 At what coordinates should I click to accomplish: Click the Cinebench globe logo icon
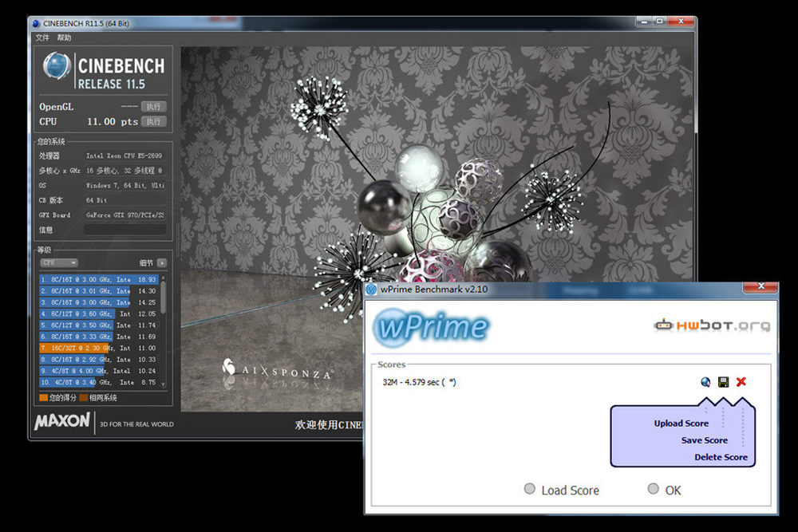[57, 66]
